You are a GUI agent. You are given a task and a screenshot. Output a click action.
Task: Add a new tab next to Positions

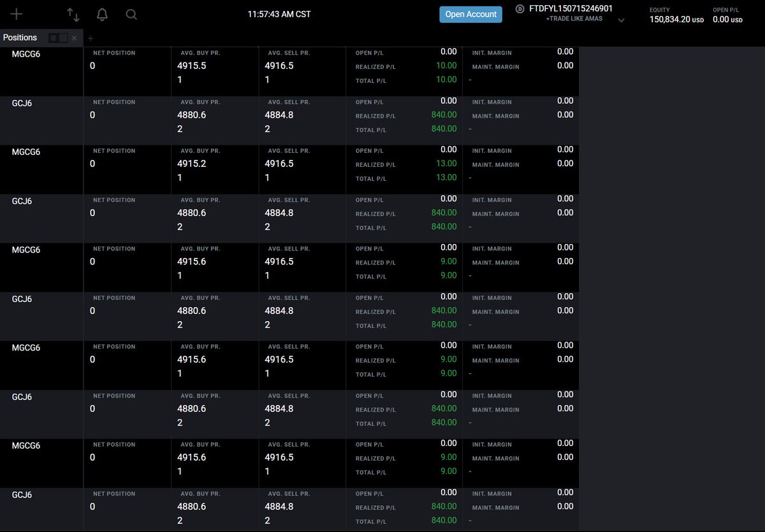tap(90, 38)
